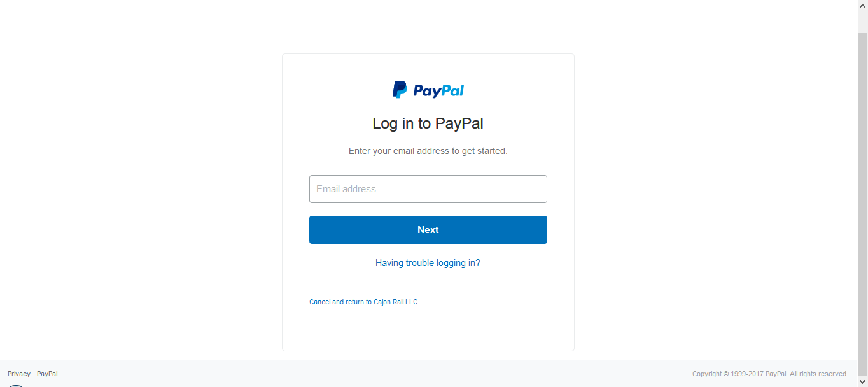Click the scrollbar down arrow
The width and height of the screenshot is (868, 387).
pos(863,382)
